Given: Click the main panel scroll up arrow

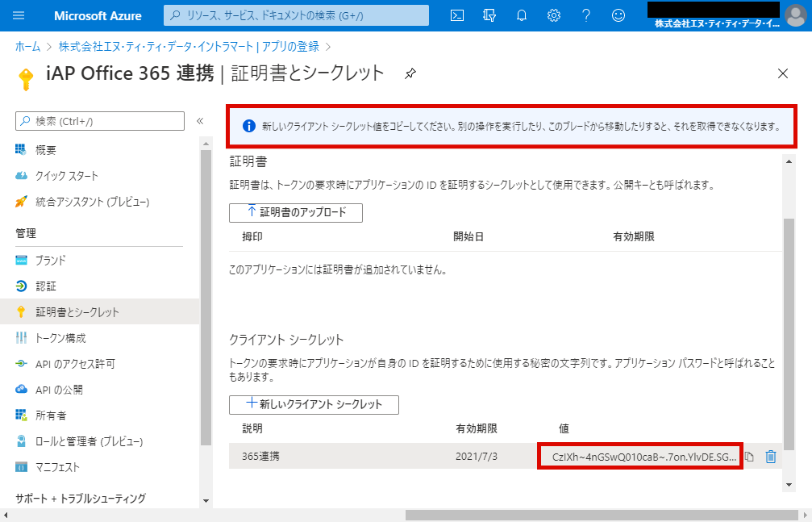Looking at the screenshot, I should (789, 161).
